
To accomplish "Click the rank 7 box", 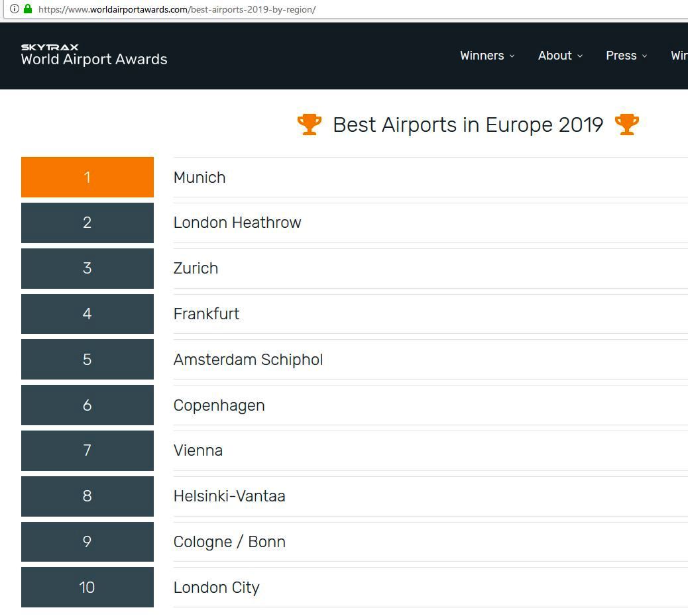I will [x=87, y=450].
